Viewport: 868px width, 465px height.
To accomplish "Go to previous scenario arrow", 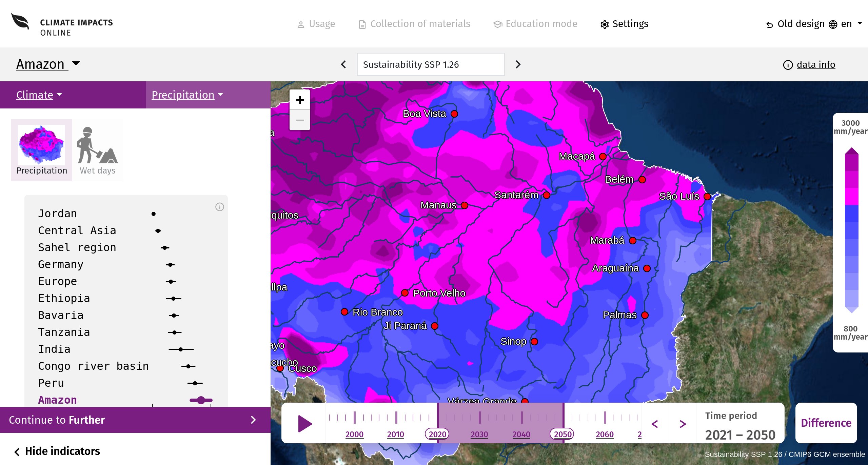I will coord(343,64).
